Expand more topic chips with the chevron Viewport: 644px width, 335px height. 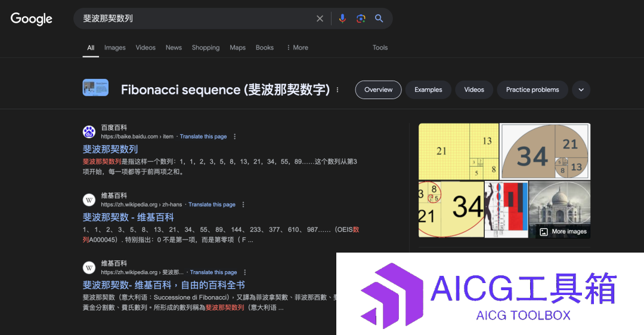pos(581,90)
